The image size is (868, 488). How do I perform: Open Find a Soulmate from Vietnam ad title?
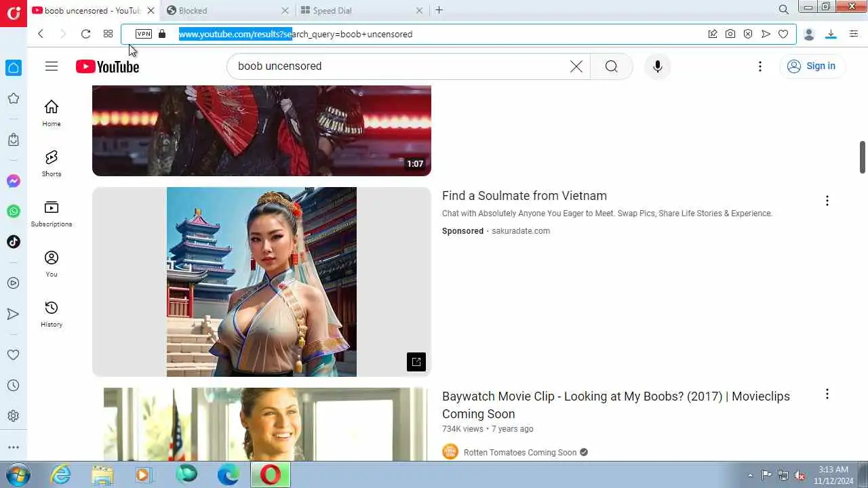[524, 196]
